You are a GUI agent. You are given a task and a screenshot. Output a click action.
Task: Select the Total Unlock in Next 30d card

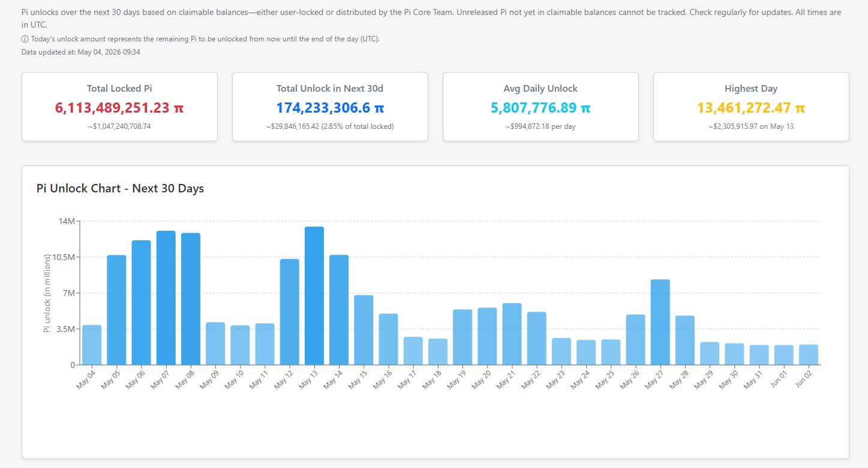click(330, 107)
